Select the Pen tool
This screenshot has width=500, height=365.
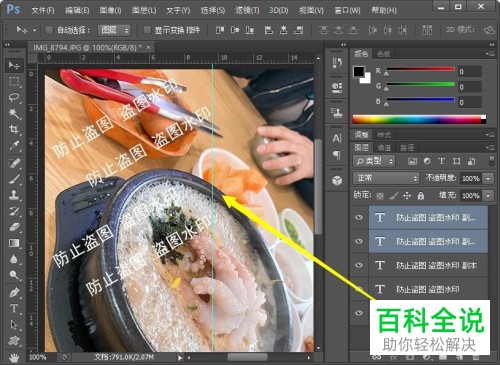pos(14,293)
